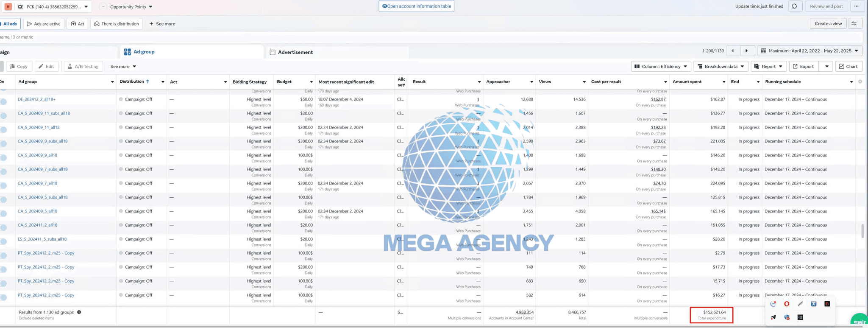Image resolution: width=868 pixels, height=328 pixels.
Task: Go to previous page of results
Action: click(x=732, y=51)
